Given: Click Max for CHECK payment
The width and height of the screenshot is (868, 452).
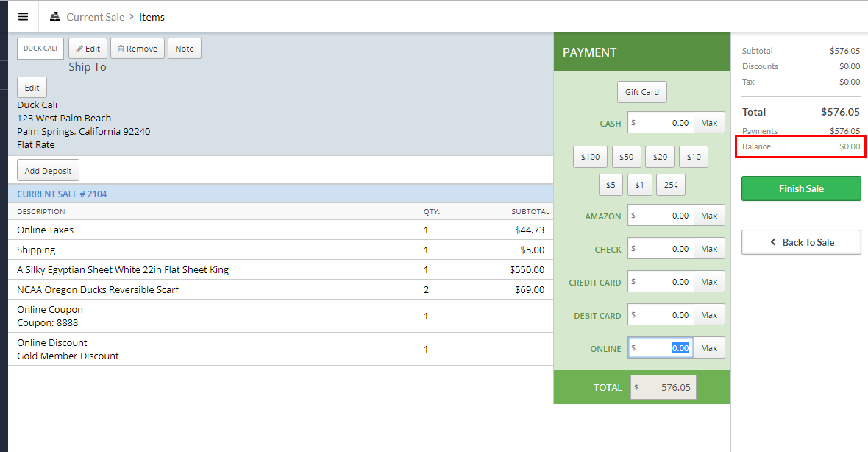Looking at the screenshot, I should pyautogui.click(x=709, y=249).
